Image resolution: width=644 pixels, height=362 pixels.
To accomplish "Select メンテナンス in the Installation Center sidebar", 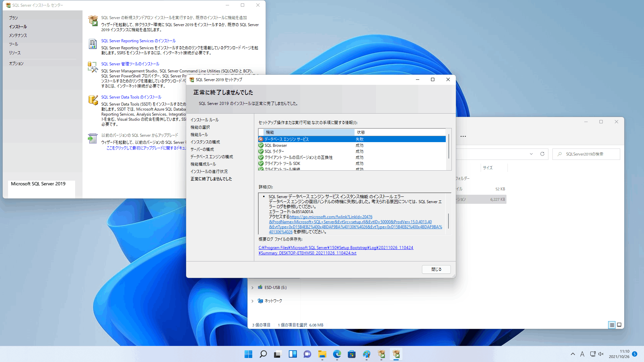I will 18,35.
